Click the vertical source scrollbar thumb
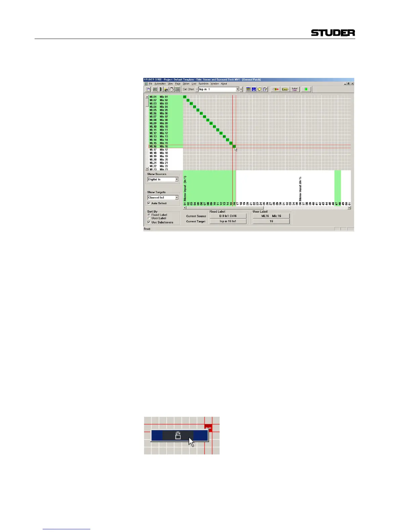The height and width of the screenshot is (532, 411). point(147,103)
